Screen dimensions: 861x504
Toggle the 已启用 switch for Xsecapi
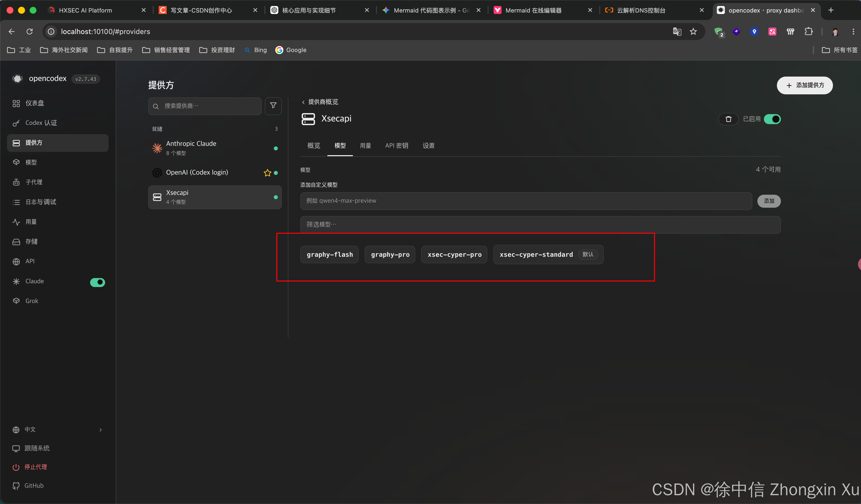click(772, 119)
